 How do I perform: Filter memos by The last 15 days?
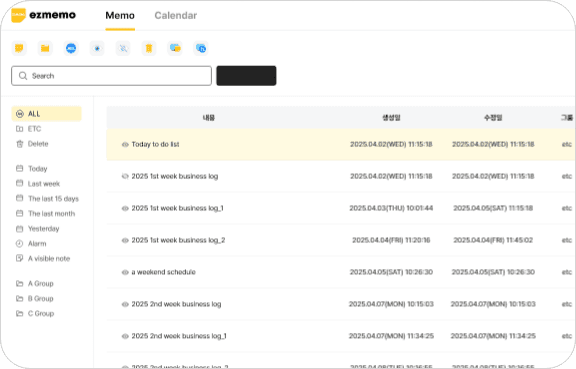pyautogui.click(x=53, y=199)
